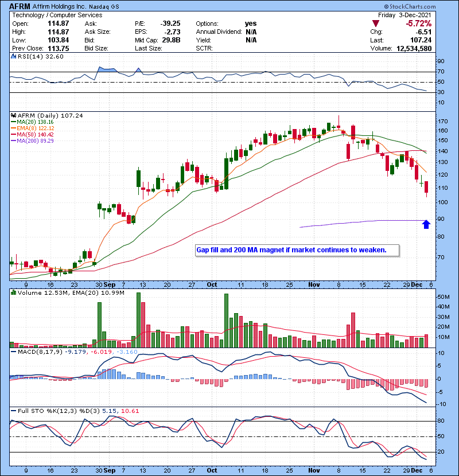The image size is (459, 476).
Task: Select the -5.72% percent change value
Action: coord(418,24)
